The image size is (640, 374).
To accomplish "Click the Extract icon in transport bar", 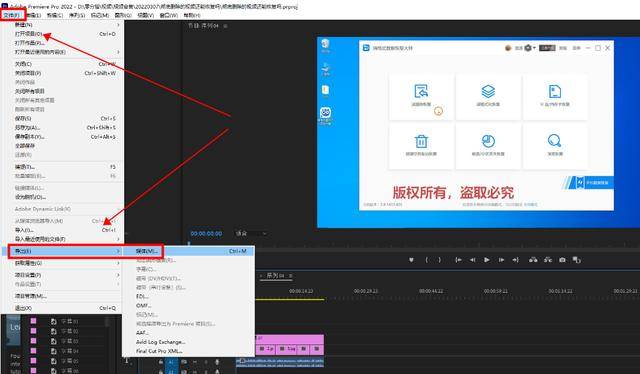I will coord(548,260).
